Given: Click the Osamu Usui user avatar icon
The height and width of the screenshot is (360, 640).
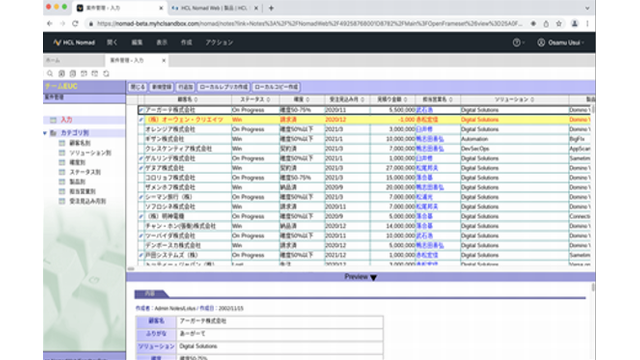Looking at the screenshot, I should [541, 42].
